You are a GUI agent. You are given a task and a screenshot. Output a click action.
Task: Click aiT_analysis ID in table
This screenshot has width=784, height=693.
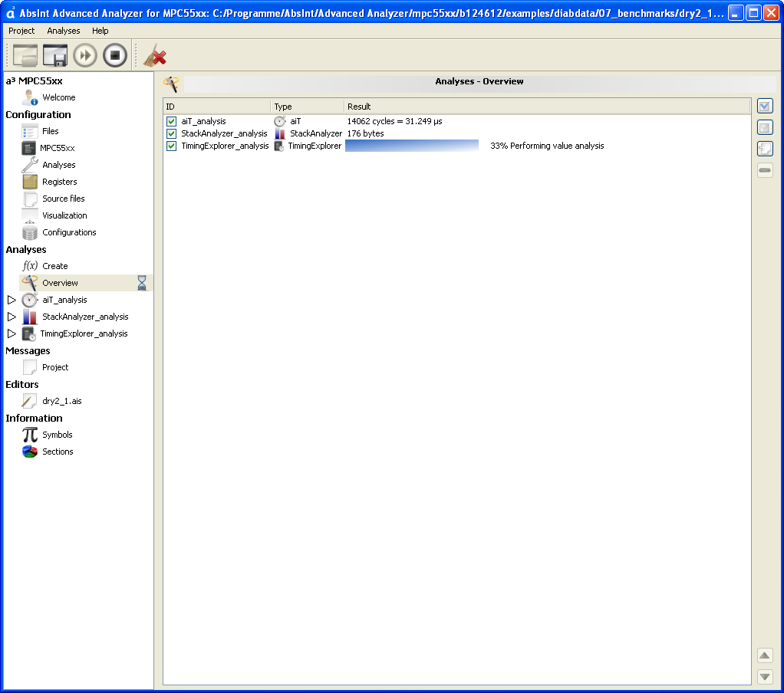pos(203,121)
